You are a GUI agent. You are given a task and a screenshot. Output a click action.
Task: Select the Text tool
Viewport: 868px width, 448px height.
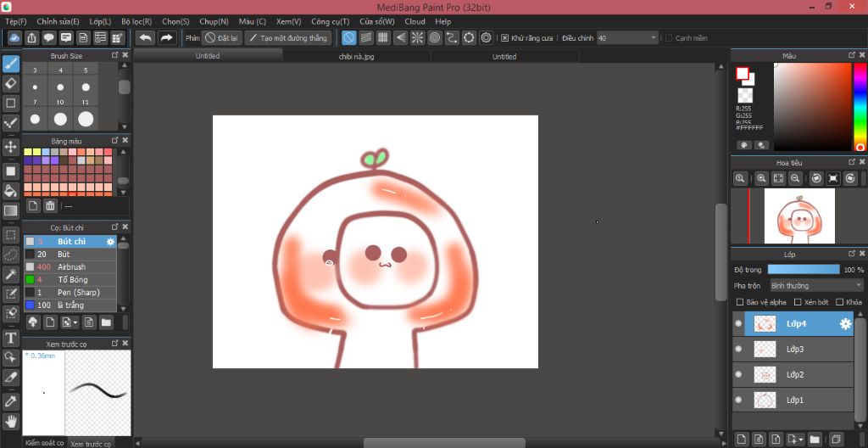click(x=10, y=338)
